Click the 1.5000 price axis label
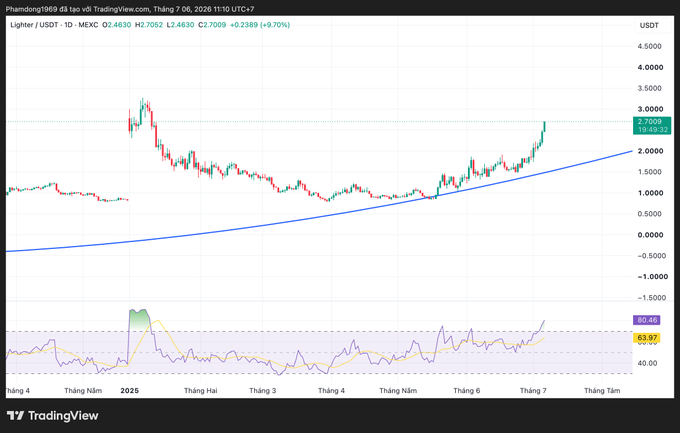The width and height of the screenshot is (680, 433). pyautogui.click(x=649, y=172)
